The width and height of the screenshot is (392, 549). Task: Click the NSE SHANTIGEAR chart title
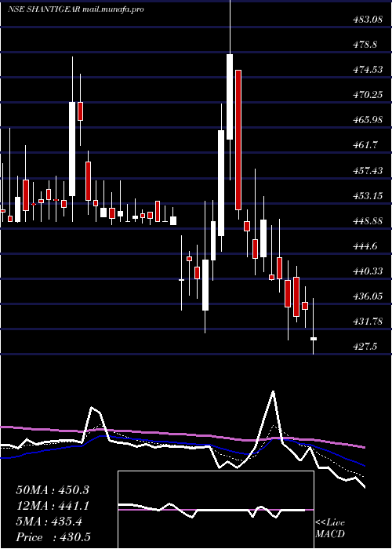coord(76,9)
